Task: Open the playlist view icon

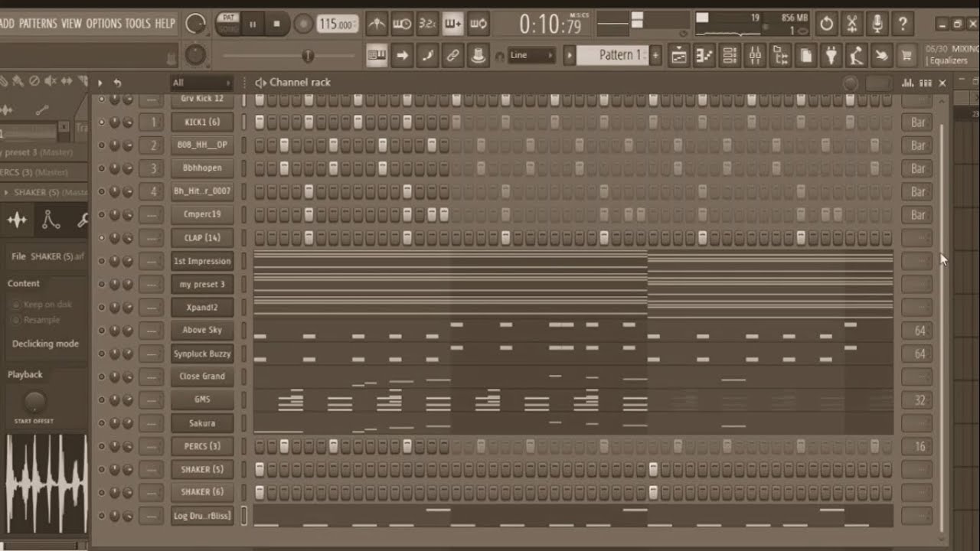Action: click(679, 55)
